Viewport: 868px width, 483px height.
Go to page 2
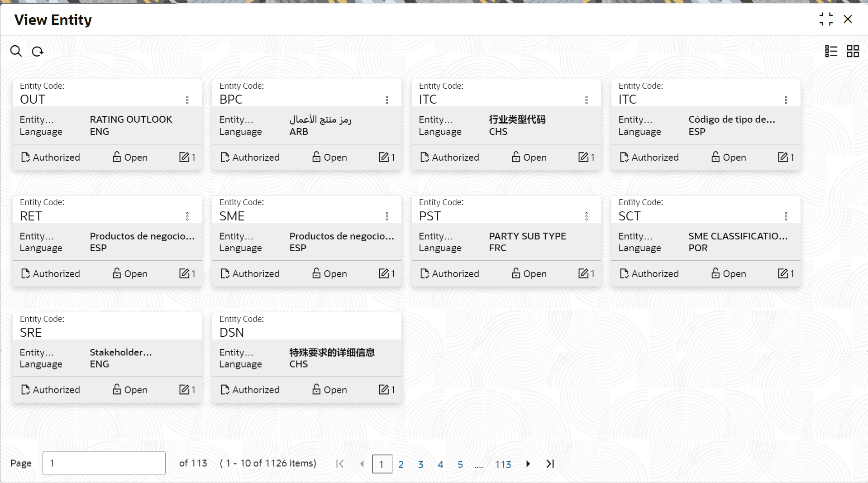401,464
